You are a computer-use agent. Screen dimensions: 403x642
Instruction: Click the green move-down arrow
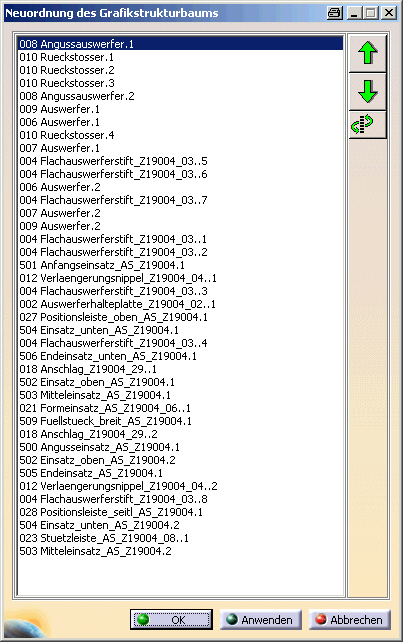pyautogui.click(x=367, y=91)
